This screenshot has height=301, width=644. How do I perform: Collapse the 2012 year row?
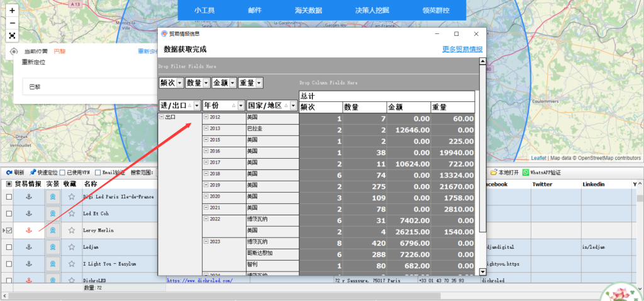pyautogui.click(x=206, y=118)
